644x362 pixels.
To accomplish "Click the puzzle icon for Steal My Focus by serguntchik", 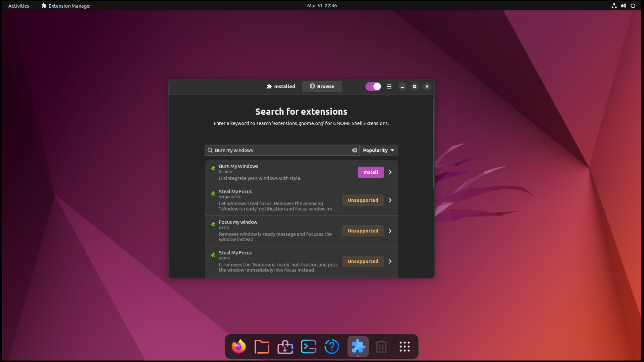I will 213,193.
